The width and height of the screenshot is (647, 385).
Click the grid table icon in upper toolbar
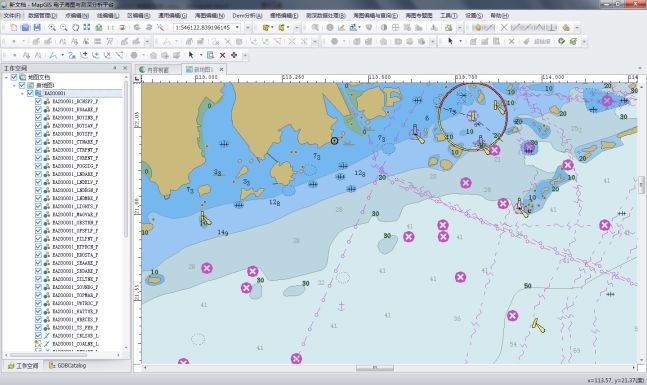[x=395, y=28]
